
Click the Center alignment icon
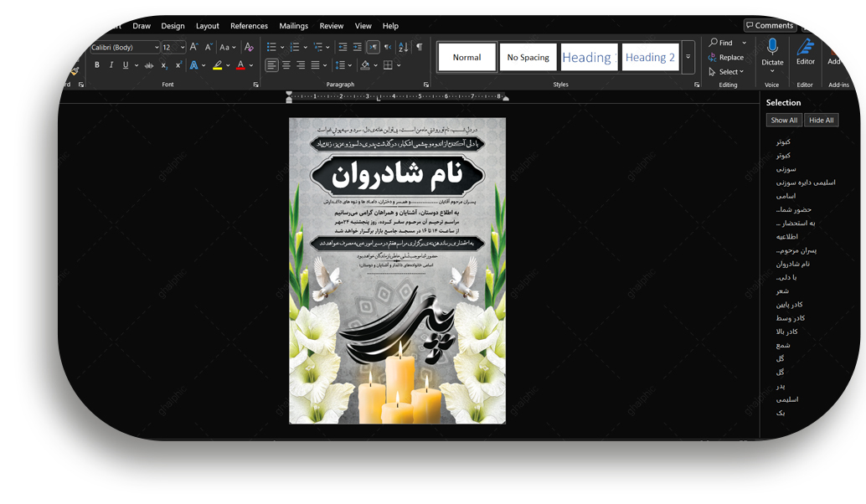[x=286, y=65]
